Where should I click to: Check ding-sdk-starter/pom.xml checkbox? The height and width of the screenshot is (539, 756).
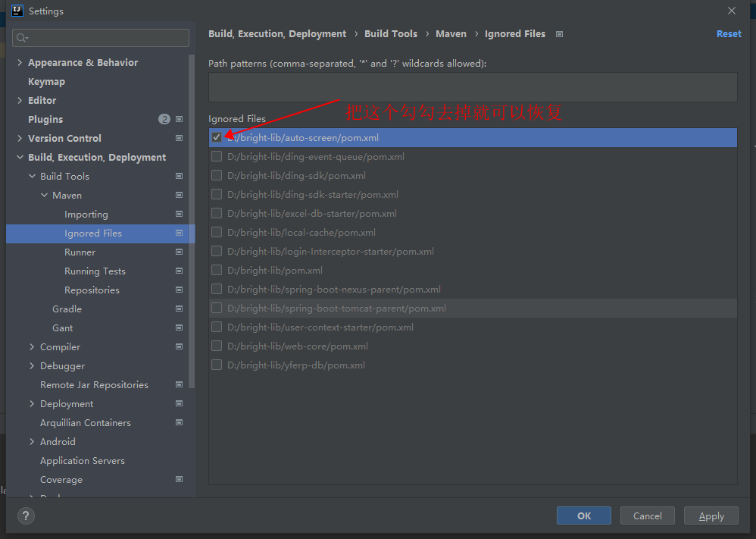click(217, 194)
